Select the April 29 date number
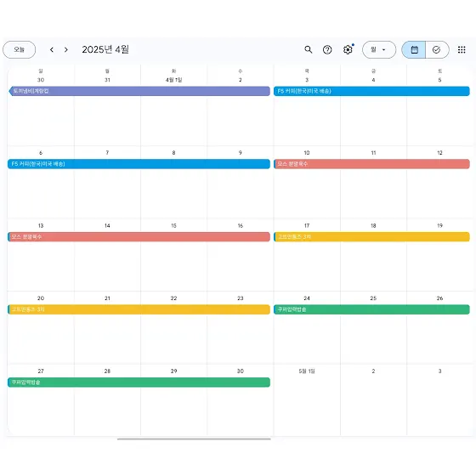The height and width of the screenshot is (476, 476). [173, 371]
